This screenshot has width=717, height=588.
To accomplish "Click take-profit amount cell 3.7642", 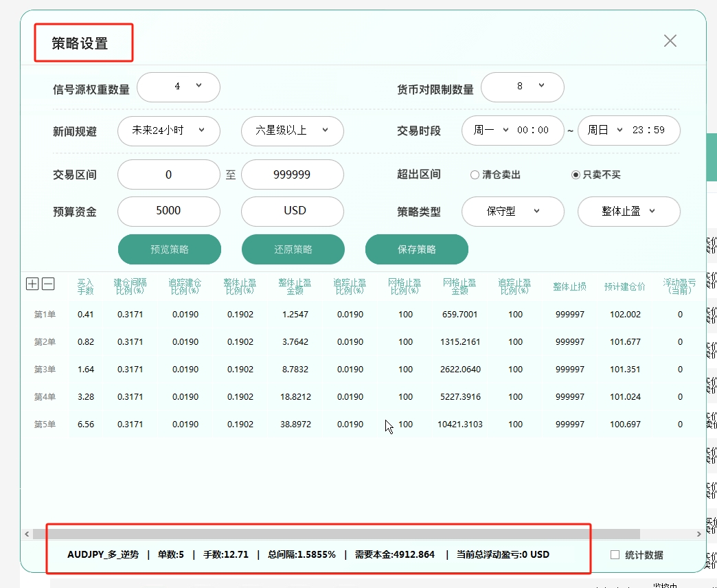I will (x=295, y=342).
